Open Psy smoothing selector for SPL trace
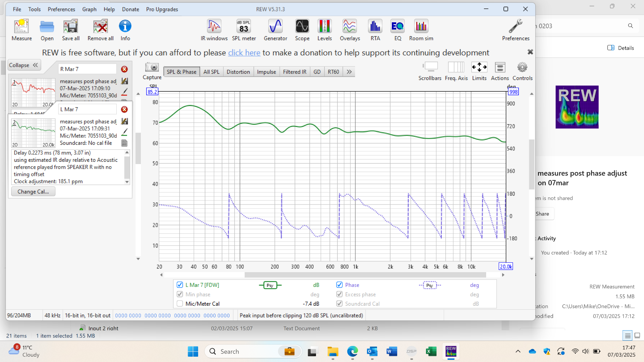This screenshot has height=362, width=644. [270, 285]
